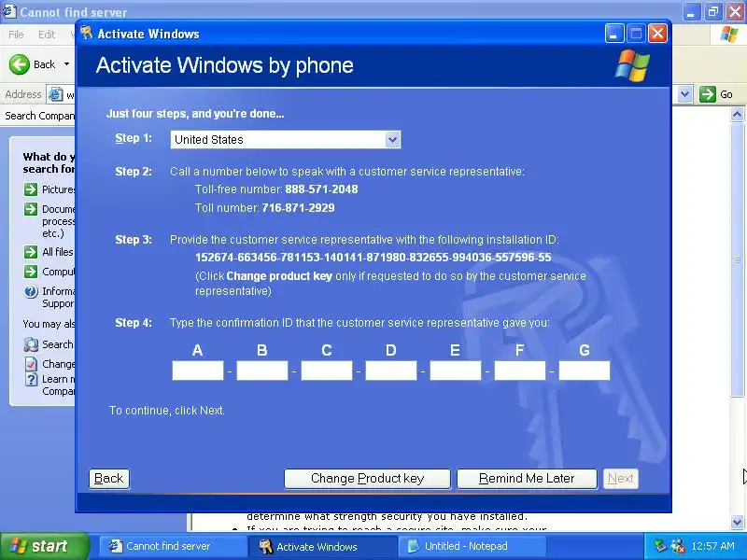
Task: Click the browser scroll down arrow
Action: (737, 522)
